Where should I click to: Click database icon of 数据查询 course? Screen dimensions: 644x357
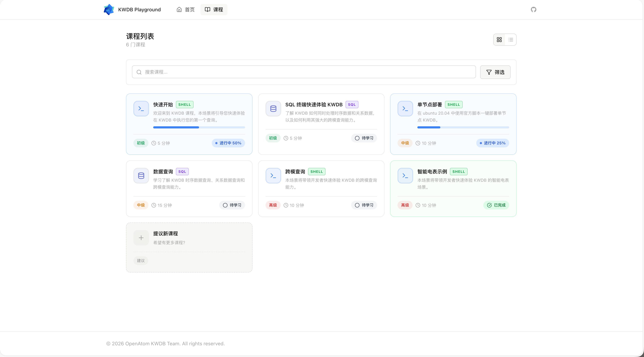[141, 175]
